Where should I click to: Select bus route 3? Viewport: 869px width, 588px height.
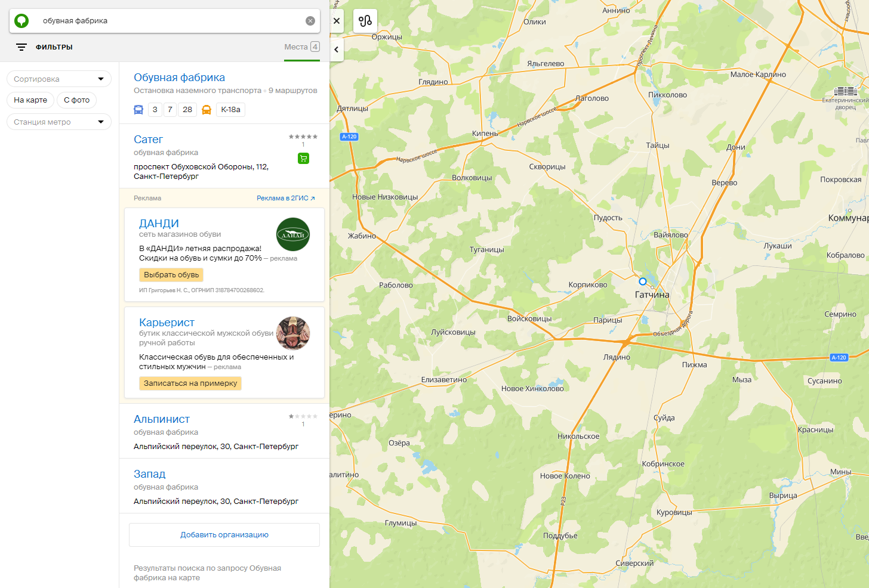pos(155,110)
